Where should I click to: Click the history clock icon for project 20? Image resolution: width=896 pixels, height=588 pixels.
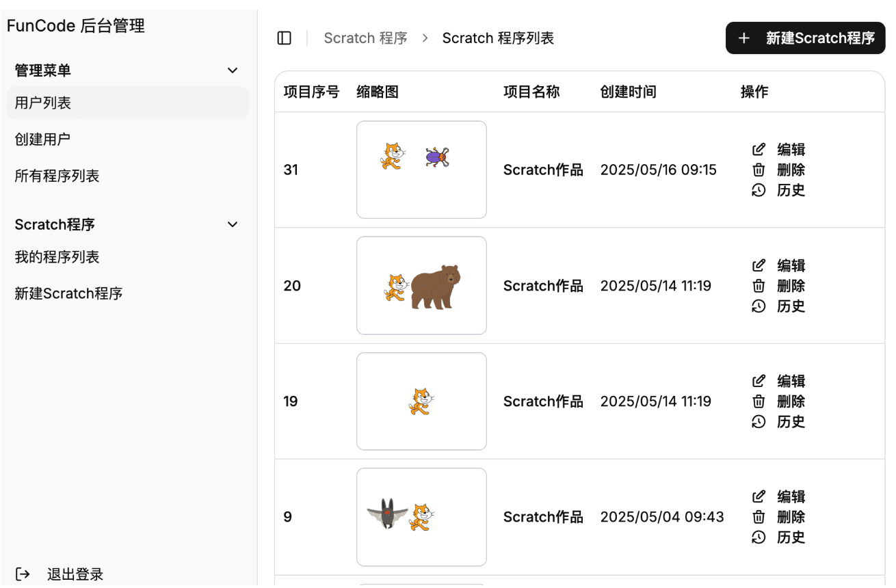pos(759,306)
